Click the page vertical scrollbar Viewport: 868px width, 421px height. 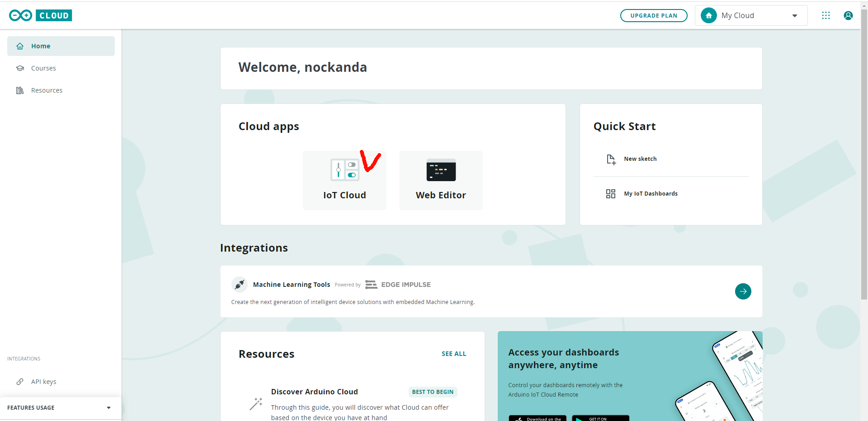tap(864, 154)
